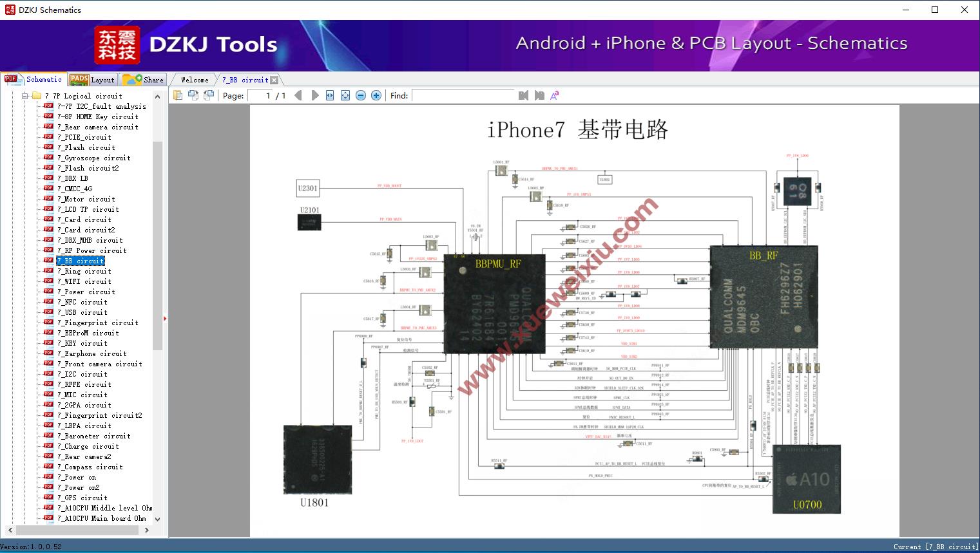Screen dimensions: 980x553
Task: Open 7_Ring circuit document
Action: (x=84, y=271)
